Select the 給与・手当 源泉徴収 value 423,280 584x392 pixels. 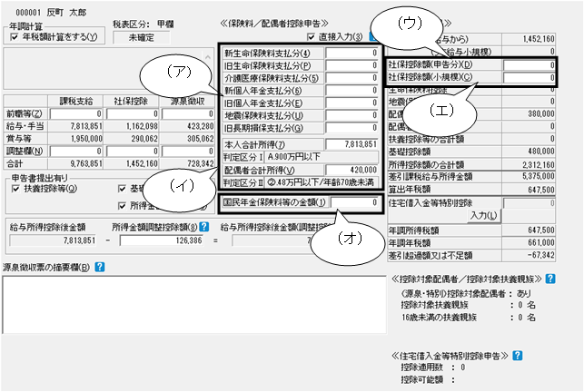pos(201,126)
